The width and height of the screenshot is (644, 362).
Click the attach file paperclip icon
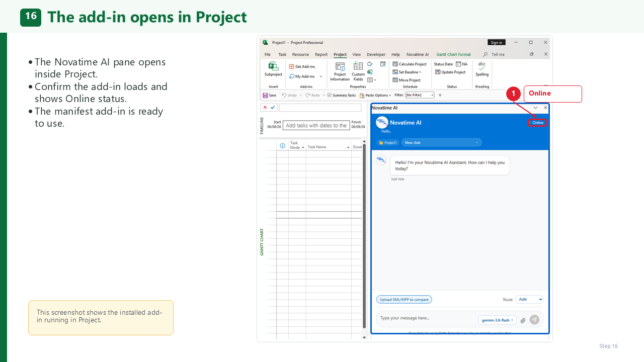523,320
